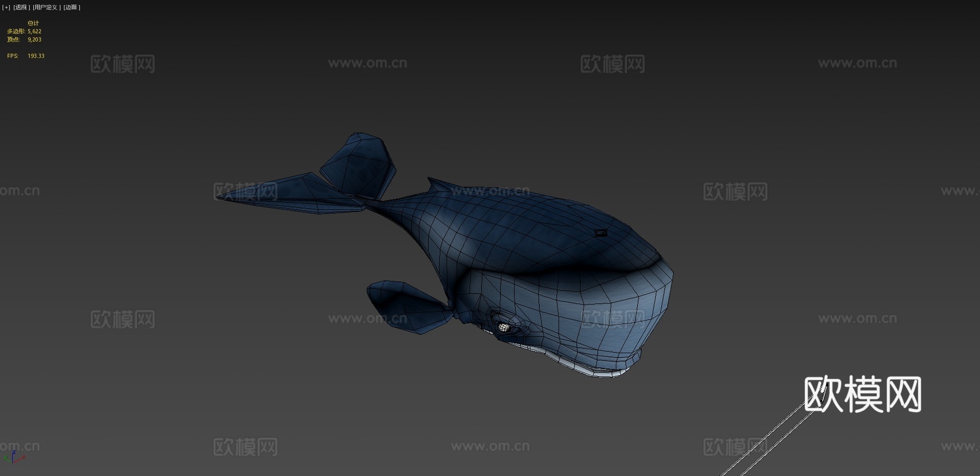Select the whale's pectoral fin
Viewport: 980px width, 476px height.
[x=409, y=307]
